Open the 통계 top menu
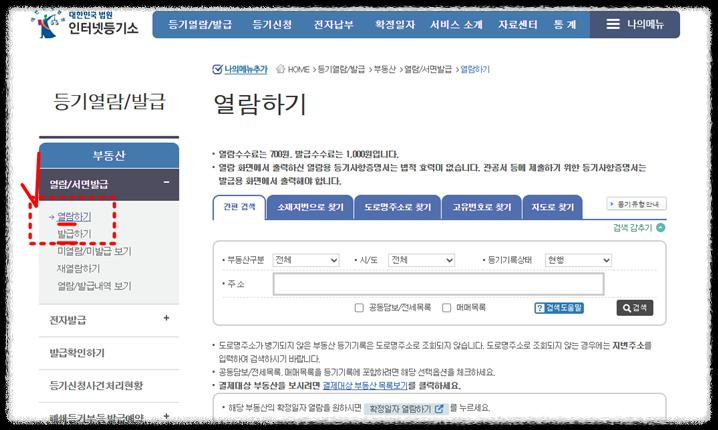 [x=565, y=25]
